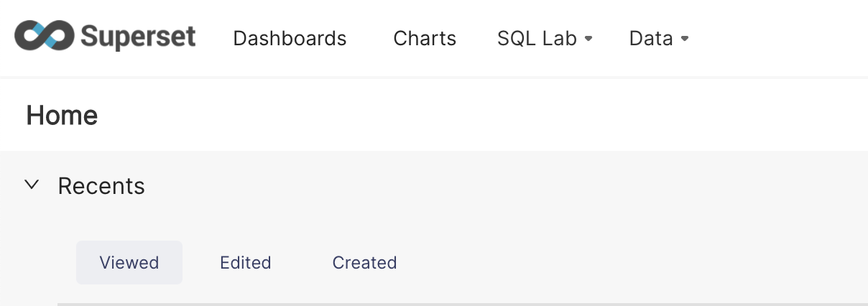Click the Superset wordmark text
The width and height of the screenshot is (868, 306).
(138, 36)
